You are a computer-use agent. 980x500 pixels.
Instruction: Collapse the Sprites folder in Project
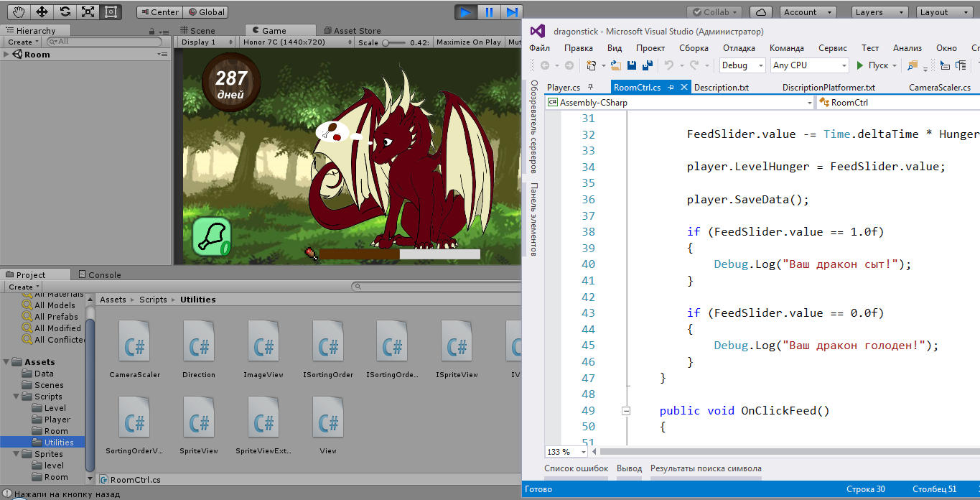tap(17, 454)
